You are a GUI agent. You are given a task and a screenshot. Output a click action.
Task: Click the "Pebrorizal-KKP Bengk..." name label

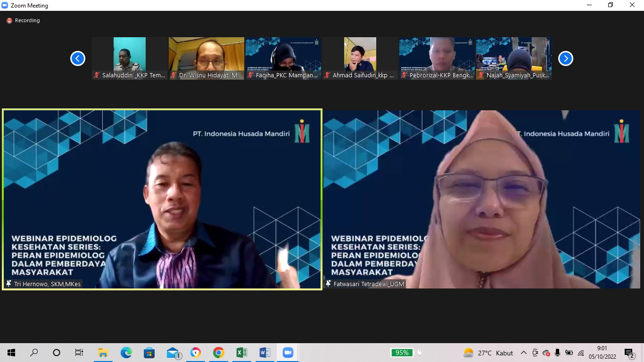[441, 75]
